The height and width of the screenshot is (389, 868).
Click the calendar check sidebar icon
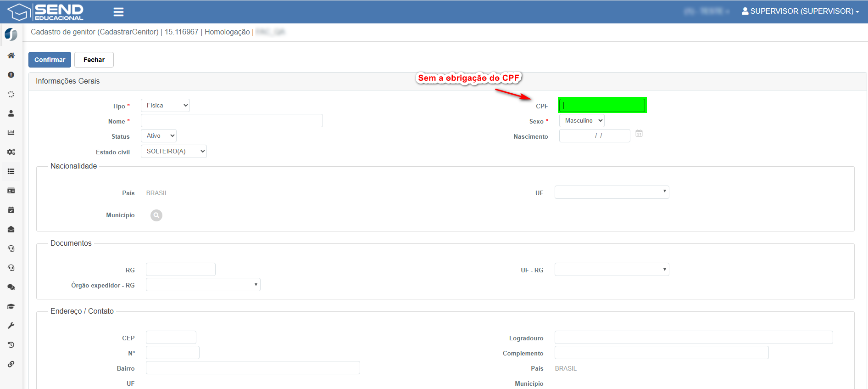click(x=11, y=210)
